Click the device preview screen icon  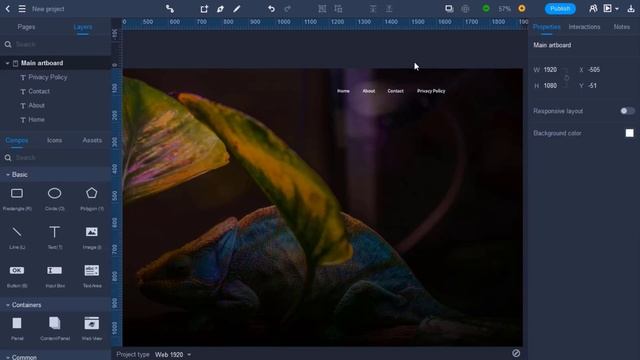click(449, 9)
